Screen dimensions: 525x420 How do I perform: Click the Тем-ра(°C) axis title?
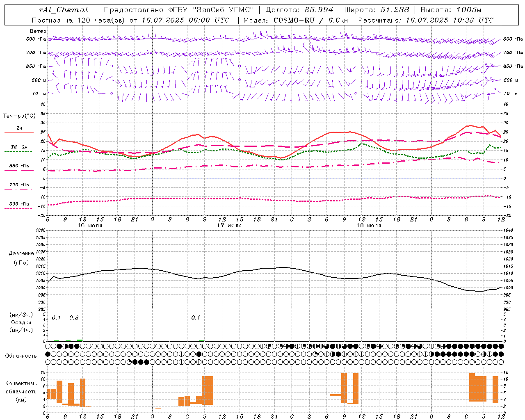[x=19, y=116]
